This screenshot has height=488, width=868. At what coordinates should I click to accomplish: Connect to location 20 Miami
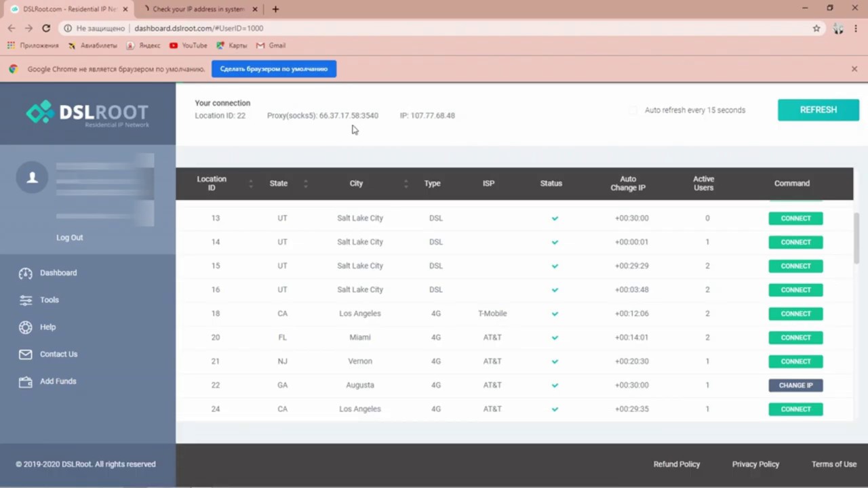pyautogui.click(x=795, y=338)
